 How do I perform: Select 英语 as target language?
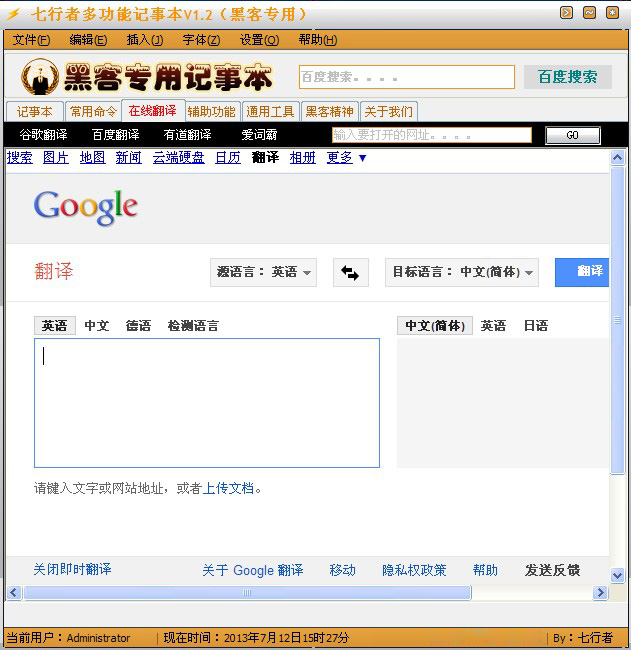pos(493,326)
